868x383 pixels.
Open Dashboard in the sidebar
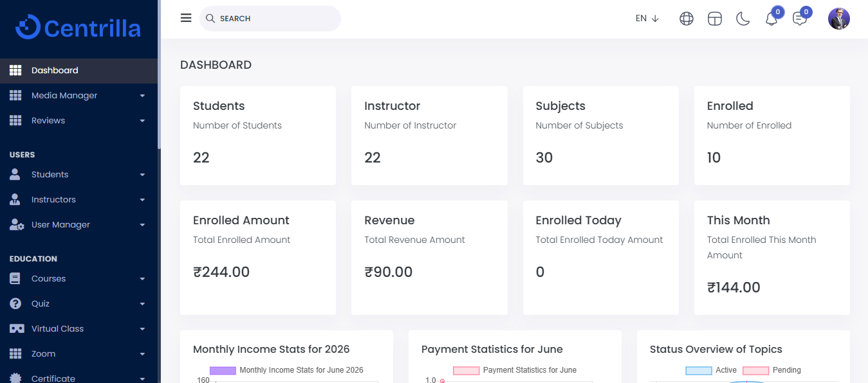click(x=78, y=71)
